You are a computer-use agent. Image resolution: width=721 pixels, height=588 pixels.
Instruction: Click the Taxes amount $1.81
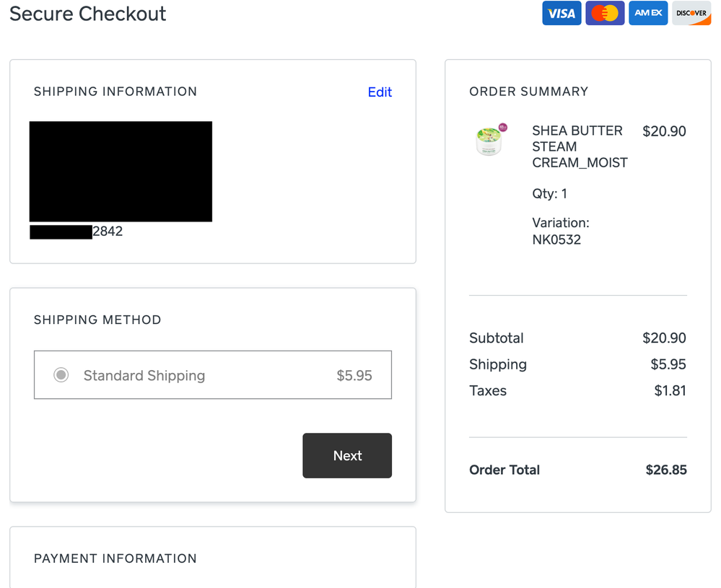point(670,391)
